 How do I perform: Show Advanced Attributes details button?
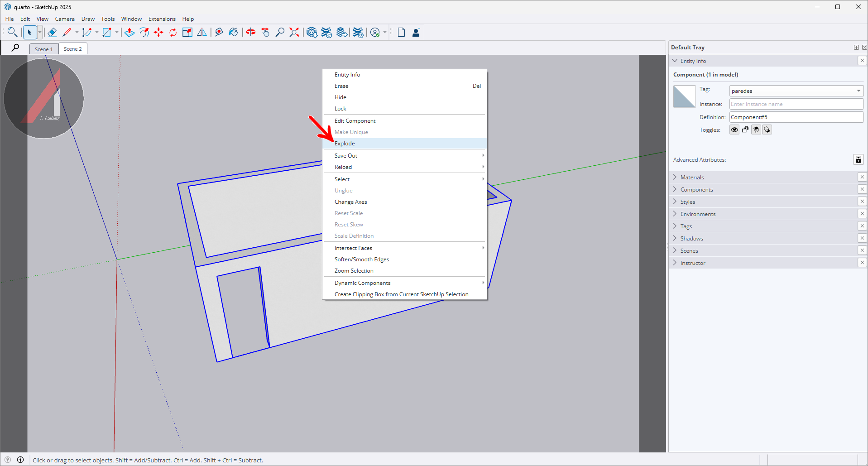pos(858,159)
